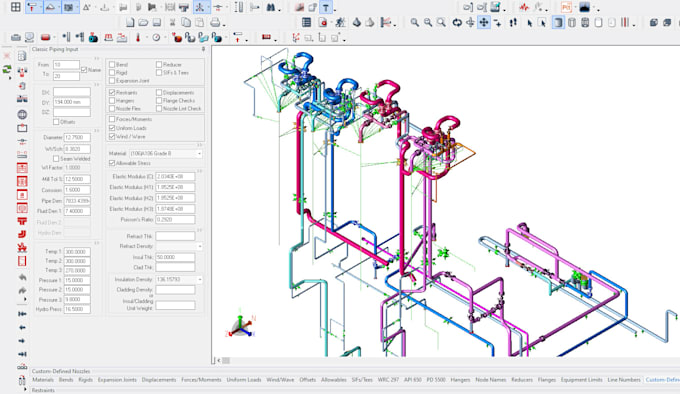Image resolution: width=680 pixels, height=394 pixels.
Task: Click the pin icon on Classic Piping Input
Action: [203, 49]
